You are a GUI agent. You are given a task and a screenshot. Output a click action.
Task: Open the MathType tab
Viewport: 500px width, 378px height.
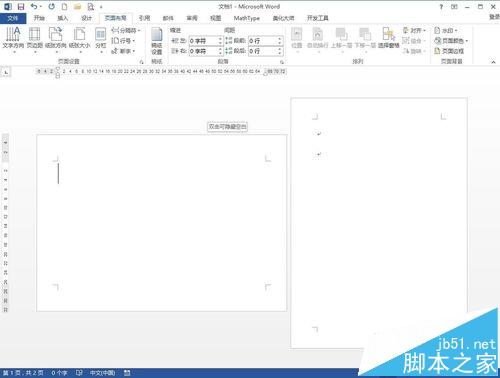tap(247, 18)
